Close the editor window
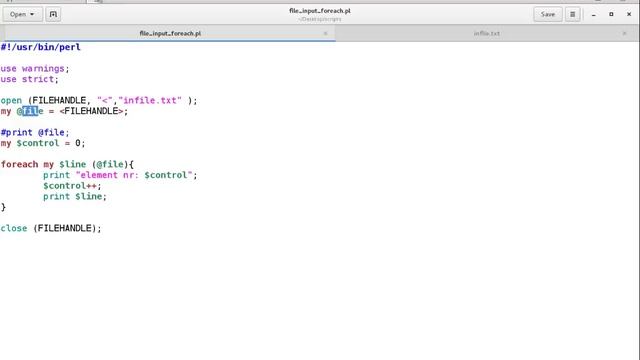 [629, 14]
